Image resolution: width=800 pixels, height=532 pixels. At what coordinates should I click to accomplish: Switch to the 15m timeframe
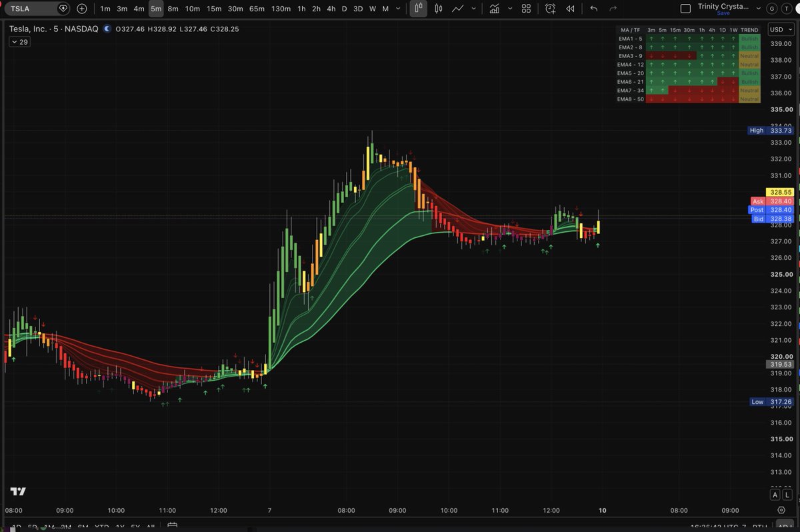214,9
